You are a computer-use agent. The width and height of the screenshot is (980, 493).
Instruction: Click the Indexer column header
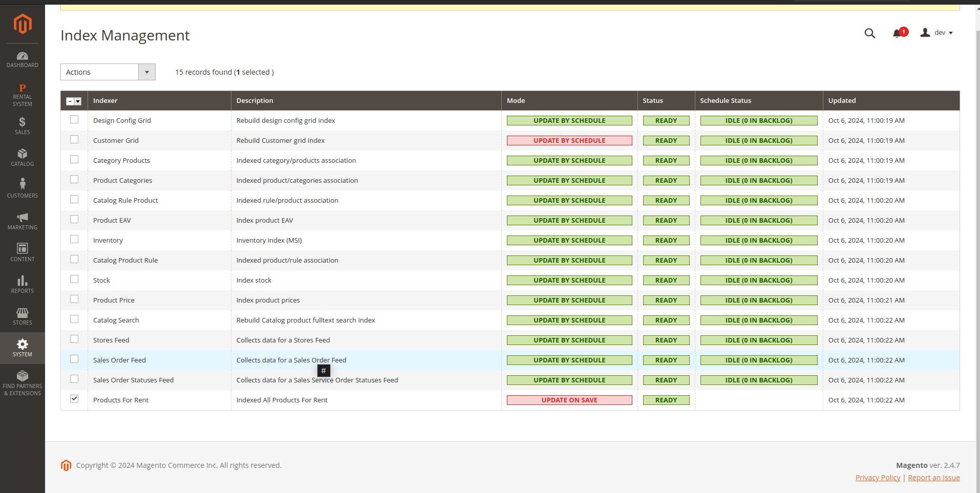tap(159, 101)
